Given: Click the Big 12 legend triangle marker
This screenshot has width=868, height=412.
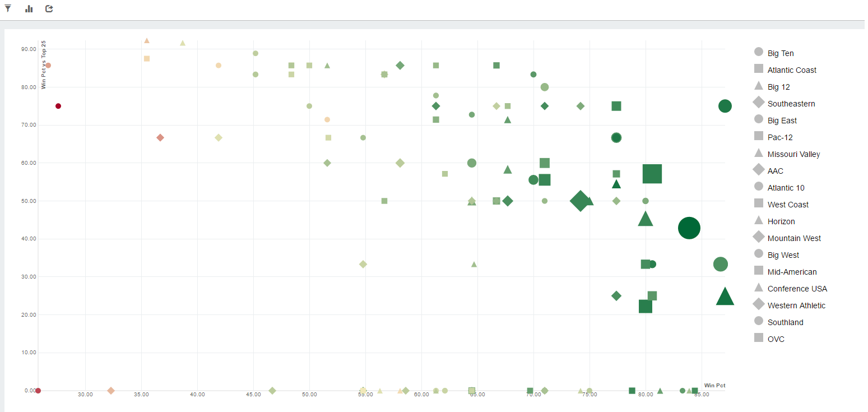Looking at the screenshot, I should 759,86.
